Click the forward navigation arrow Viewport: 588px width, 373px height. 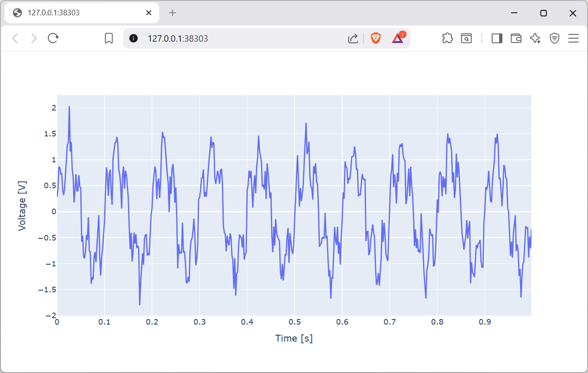point(34,38)
